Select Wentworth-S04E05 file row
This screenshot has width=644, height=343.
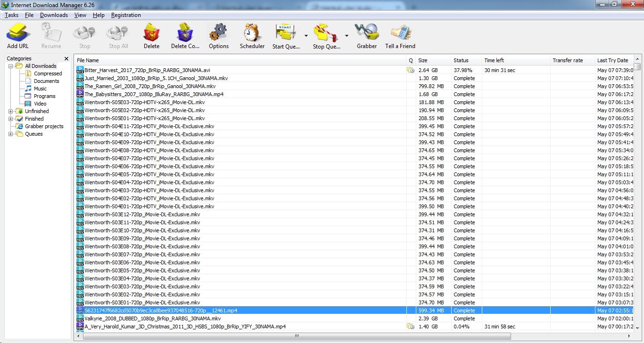tap(354, 174)
